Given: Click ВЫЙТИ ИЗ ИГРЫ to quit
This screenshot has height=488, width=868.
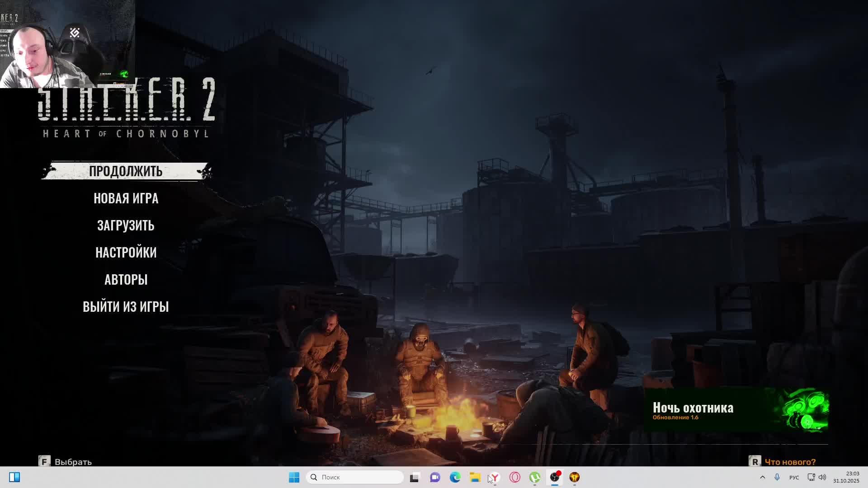Looking at the screenshot, I should [126, 307].
